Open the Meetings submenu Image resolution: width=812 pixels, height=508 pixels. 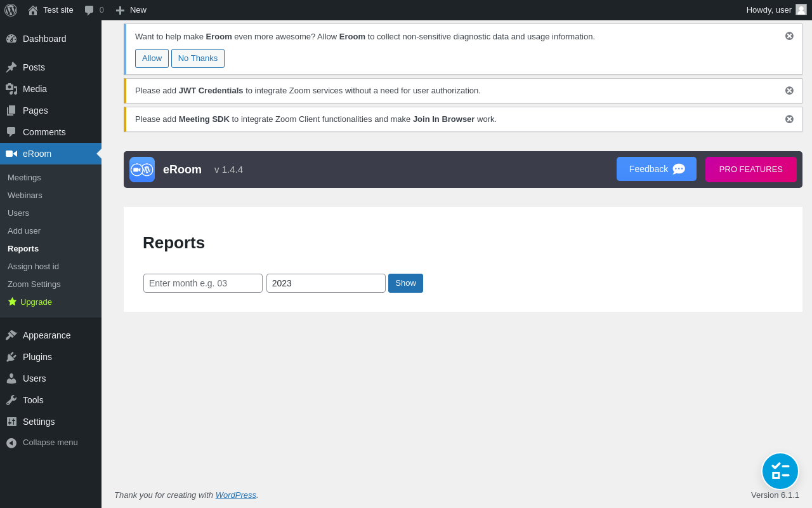(x=51, y=178)
